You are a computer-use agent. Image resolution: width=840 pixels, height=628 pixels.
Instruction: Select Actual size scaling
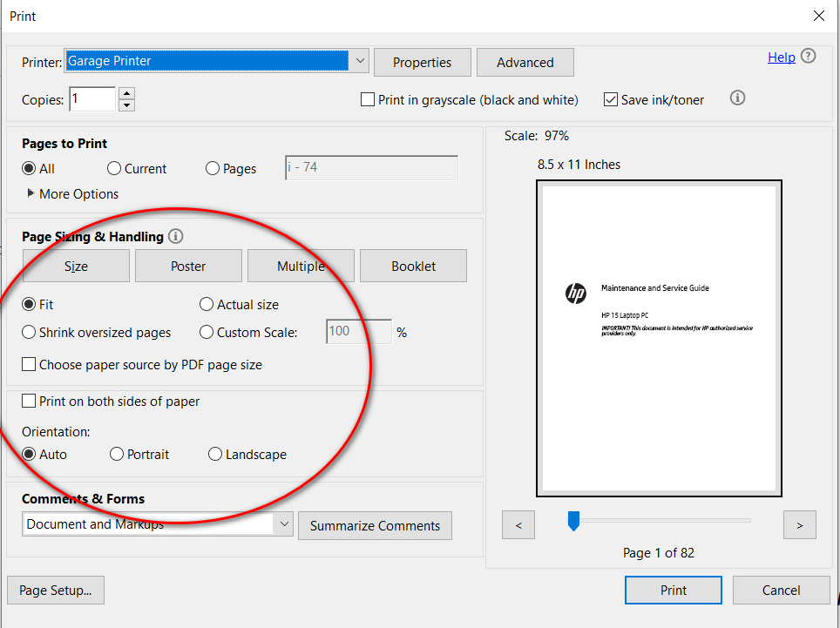[x=206, y=305]
